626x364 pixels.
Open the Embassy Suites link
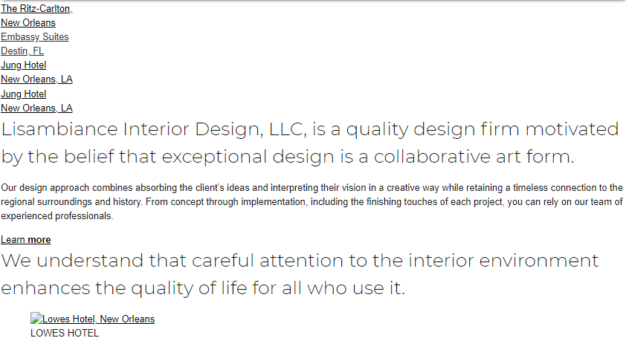click(x=35, y=37)
